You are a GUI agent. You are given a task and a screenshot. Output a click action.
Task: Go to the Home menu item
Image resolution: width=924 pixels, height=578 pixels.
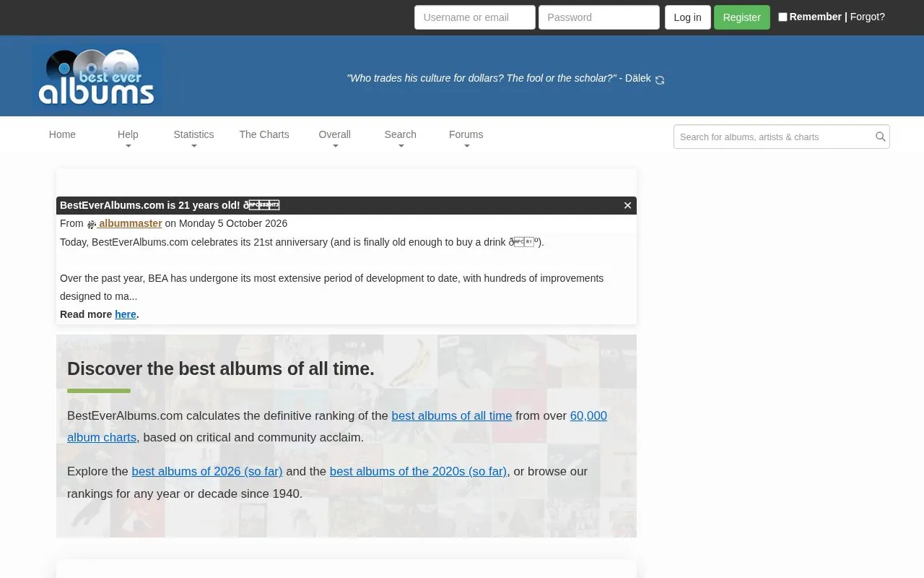tap(62, 134)
